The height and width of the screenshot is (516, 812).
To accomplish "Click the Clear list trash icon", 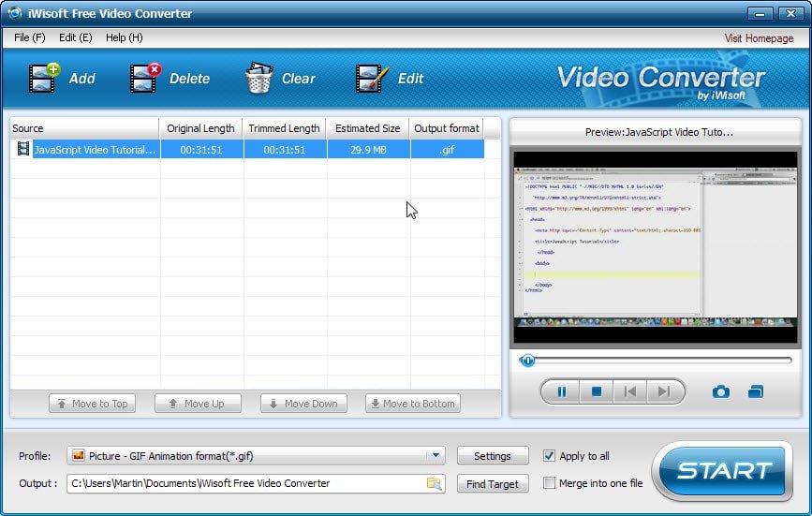I will point(258,78).
